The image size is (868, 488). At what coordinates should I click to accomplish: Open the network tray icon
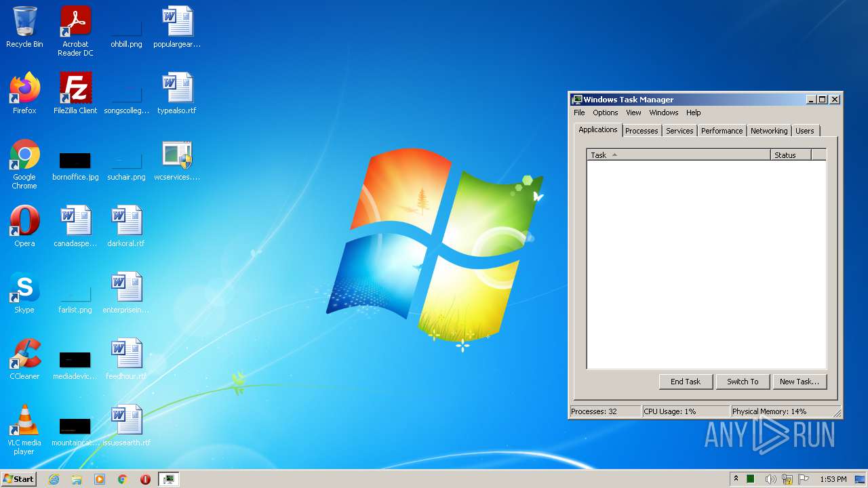click(x=787, y=479)
